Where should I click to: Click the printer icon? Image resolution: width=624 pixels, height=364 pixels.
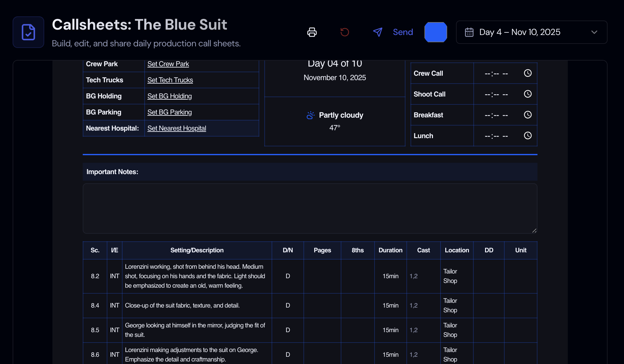pyautogui.click(x=312, y=32)
